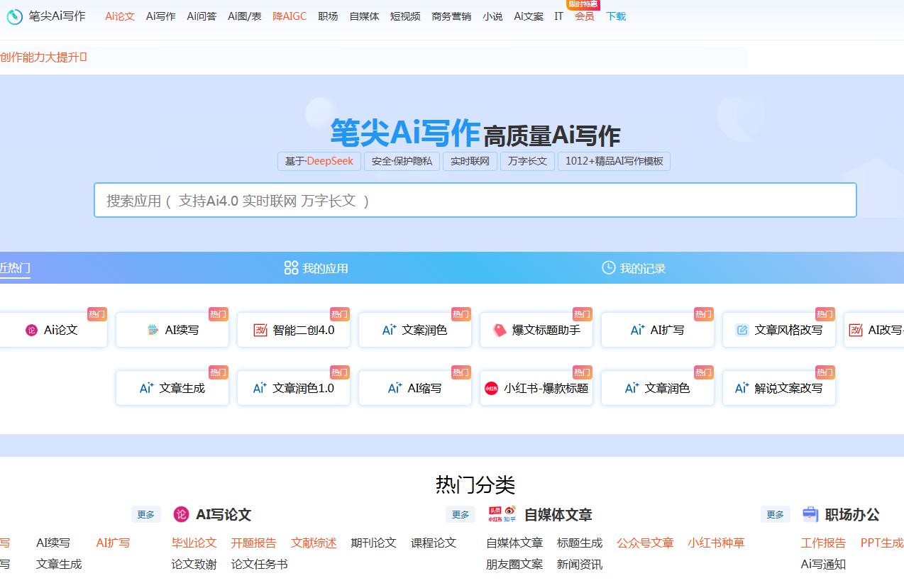Click the 基于-DeepSeek tag
The width and height of the screenshot is (904, 588).
coord(319,161)
